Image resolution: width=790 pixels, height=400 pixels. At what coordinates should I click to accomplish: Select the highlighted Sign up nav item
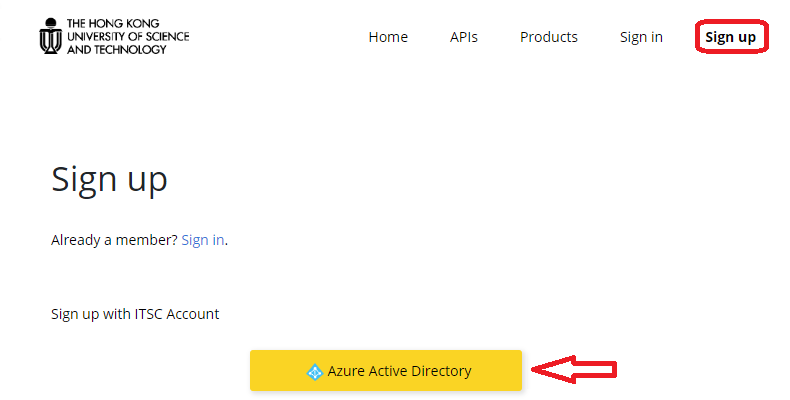(x=731, y=37)
